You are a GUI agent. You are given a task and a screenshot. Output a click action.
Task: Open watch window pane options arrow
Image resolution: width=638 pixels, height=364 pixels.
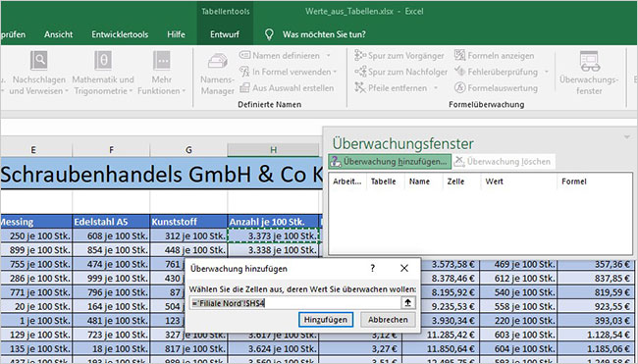[x=627, y=137]
